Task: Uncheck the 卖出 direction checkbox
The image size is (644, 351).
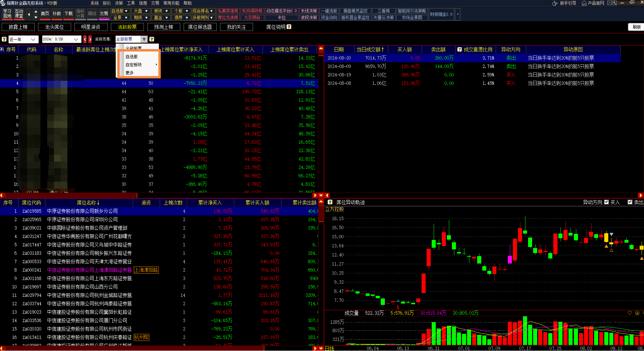Action: click(630, 202)
